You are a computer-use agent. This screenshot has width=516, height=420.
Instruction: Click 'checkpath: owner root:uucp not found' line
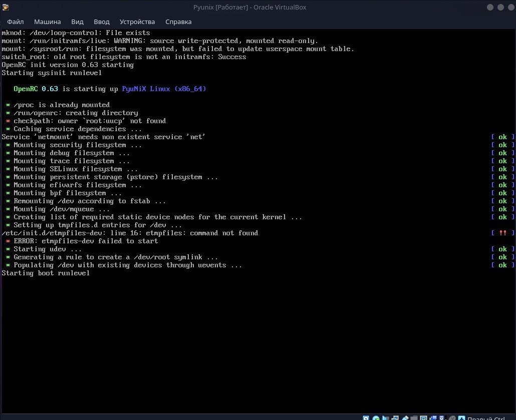[x=90, y=121]
